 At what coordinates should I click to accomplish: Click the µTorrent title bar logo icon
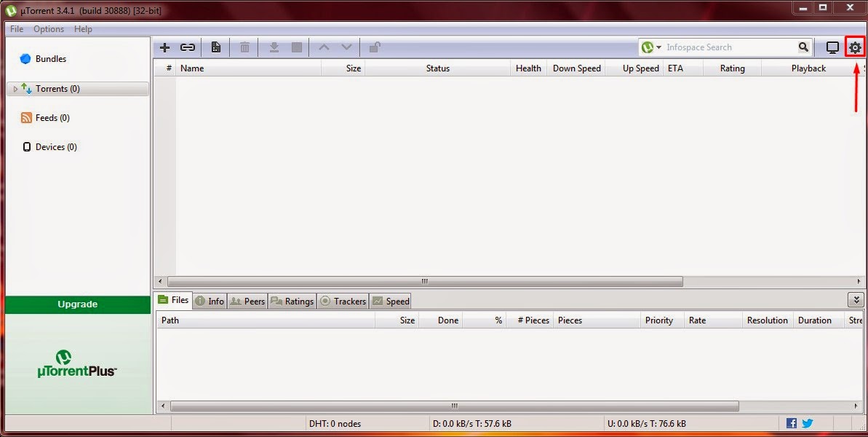click(x=10, y=10)
